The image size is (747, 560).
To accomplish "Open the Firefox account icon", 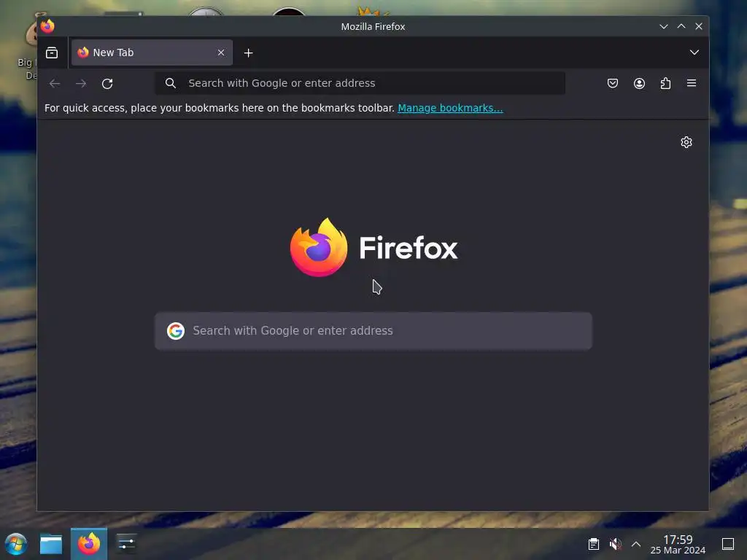I will pos(639,83).
